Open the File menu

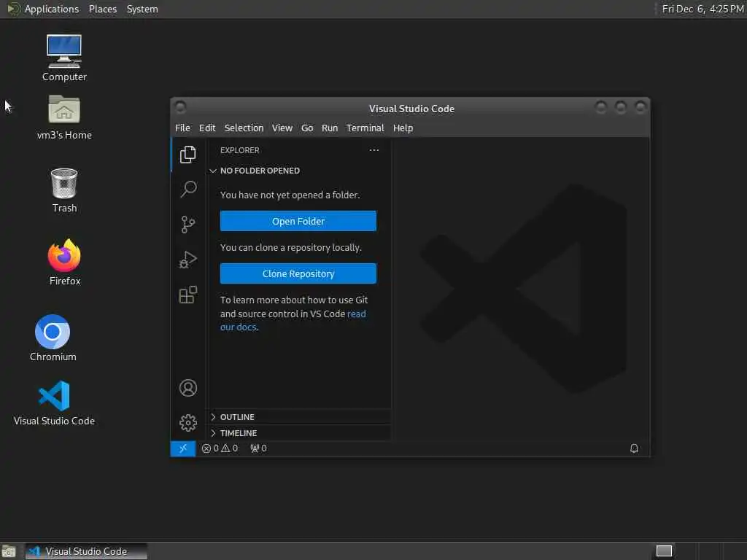point(182,128)
